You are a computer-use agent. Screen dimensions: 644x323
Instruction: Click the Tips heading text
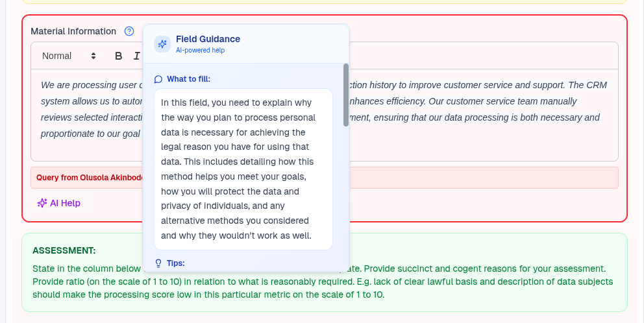click(176, 263)
